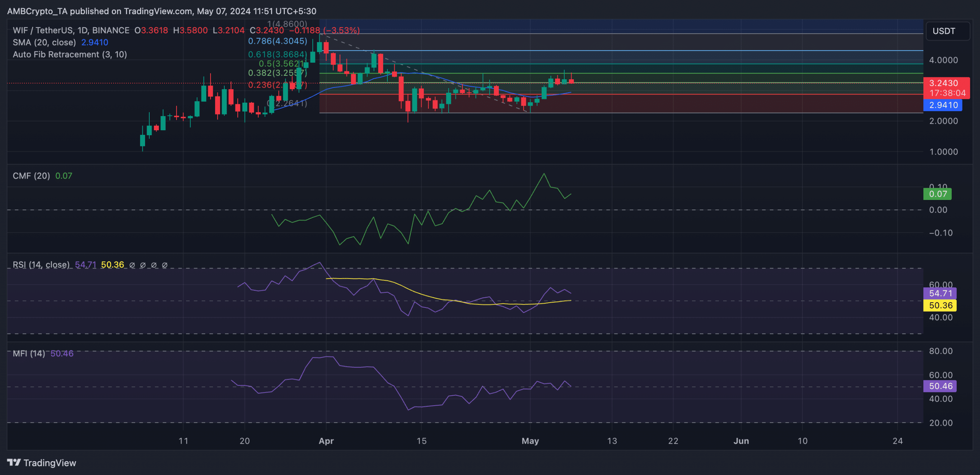The height and width of the screenshot is (475, 980).
Task: Click the purple 50.46 MFI value tag
Action: 940,386
